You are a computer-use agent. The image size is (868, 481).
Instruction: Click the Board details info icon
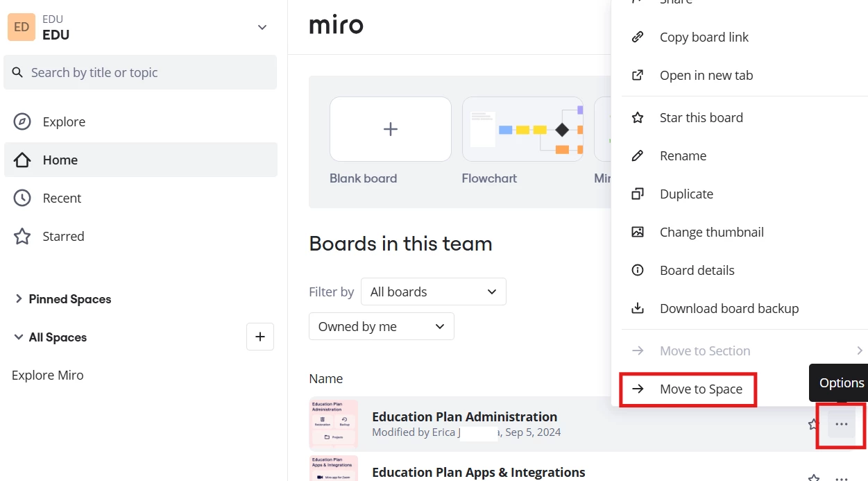tap(638, 270)
